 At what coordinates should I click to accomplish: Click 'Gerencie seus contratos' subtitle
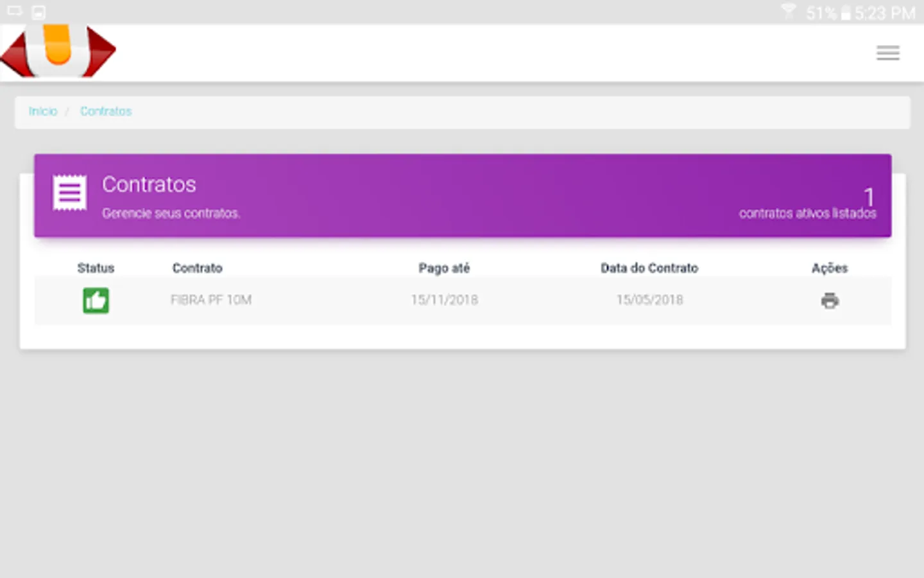click(171, 213)
